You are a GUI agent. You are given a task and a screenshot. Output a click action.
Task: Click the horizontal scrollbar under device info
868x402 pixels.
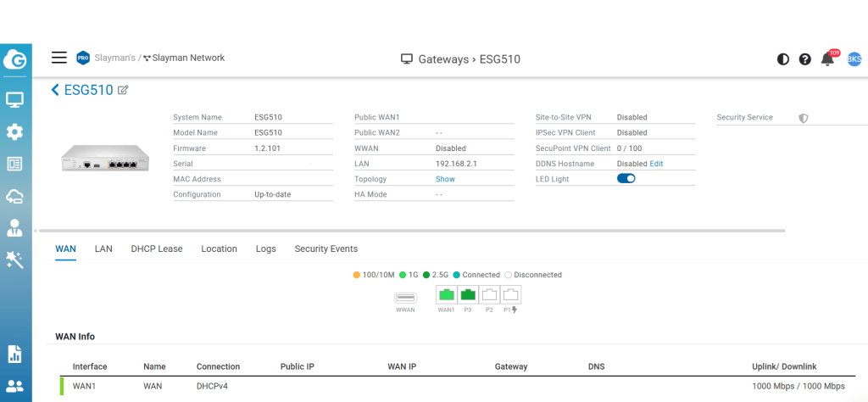coord(413,231)
